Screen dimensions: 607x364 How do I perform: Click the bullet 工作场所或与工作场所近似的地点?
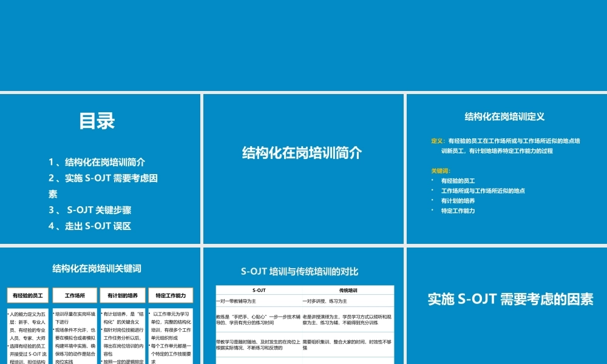(x=483, y=190)
